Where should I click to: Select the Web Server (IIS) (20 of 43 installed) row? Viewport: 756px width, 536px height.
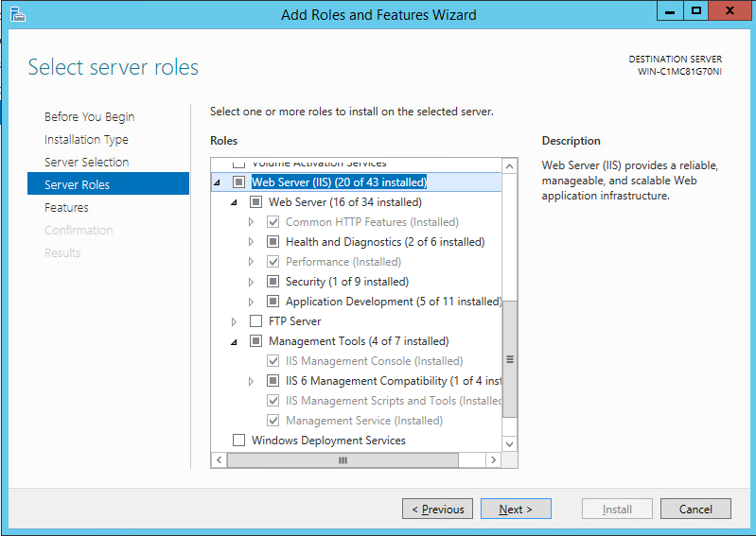357,182
